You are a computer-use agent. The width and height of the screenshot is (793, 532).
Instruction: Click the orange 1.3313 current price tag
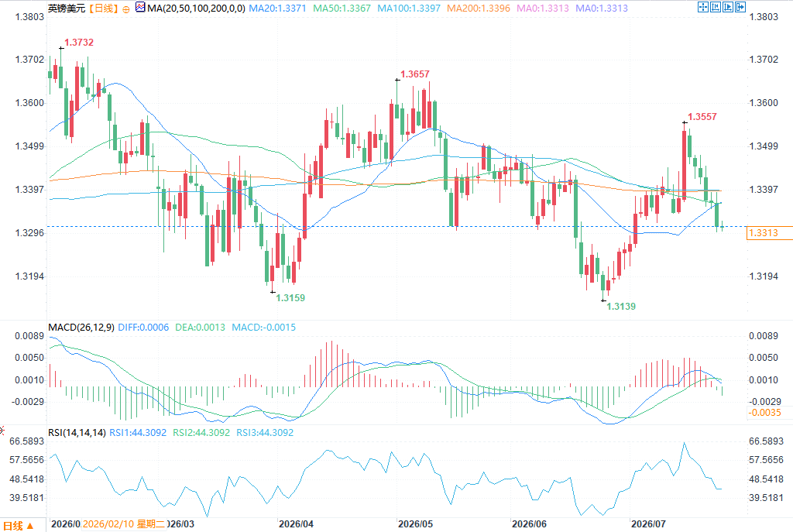769,232
